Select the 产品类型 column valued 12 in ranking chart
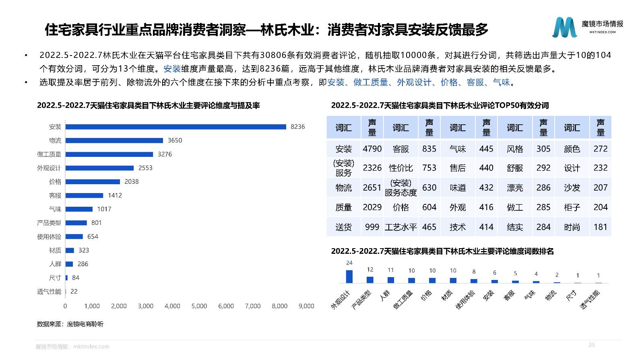The height and width of the screenshot is (362, 644). pyautogui.click(x=370, y=280)
